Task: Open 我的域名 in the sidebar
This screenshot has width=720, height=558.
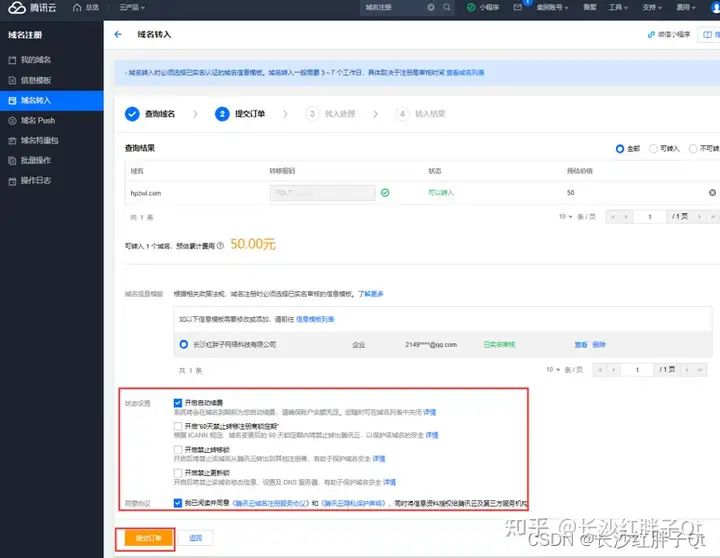Action: click(36, 60)
